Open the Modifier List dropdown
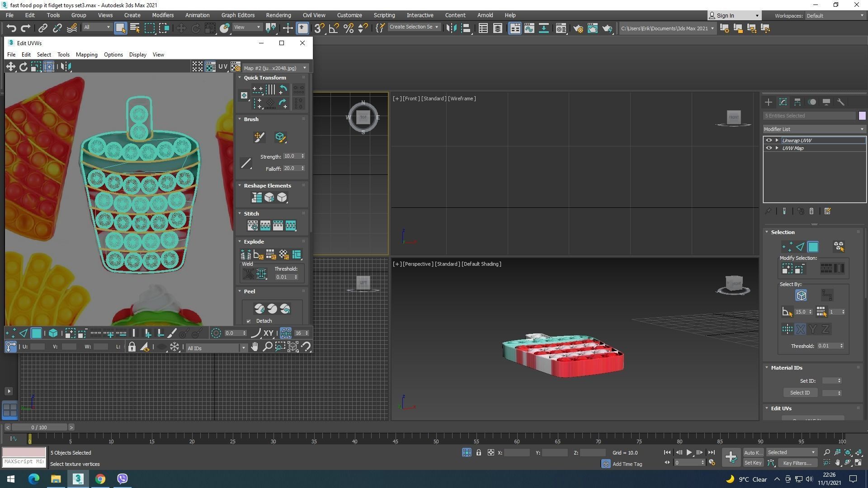 point(814,129)
